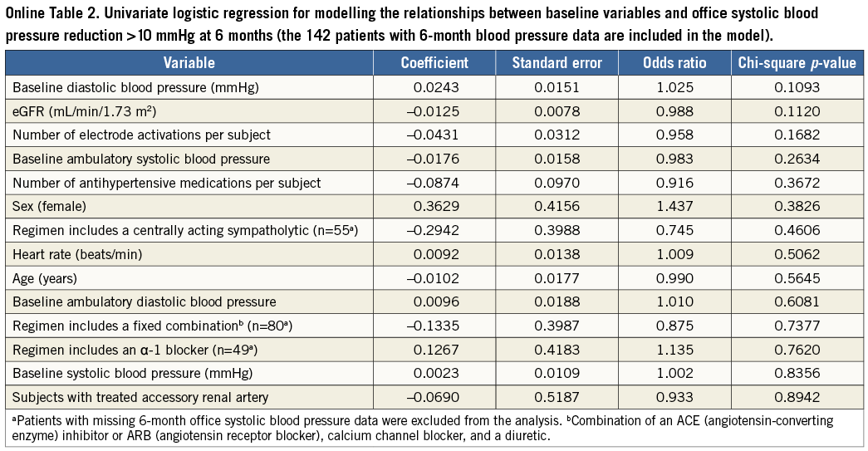868x451 pixels.
Task: Click the Standard error column header
Action: [x=556, y=63]
